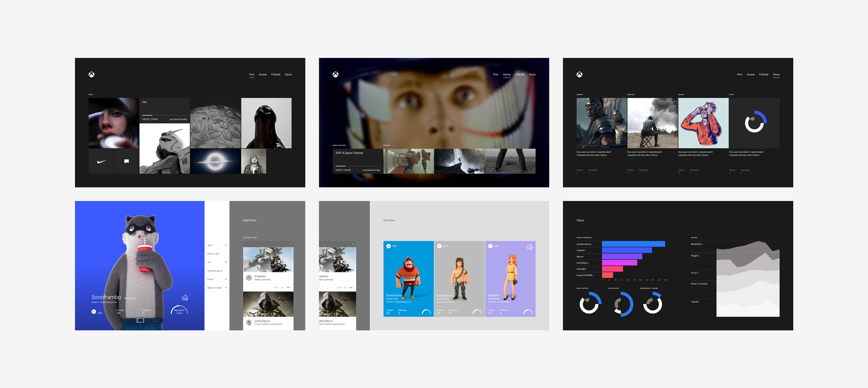
Task: Click the Duis Autem donut chart
Action: point(590,303)
